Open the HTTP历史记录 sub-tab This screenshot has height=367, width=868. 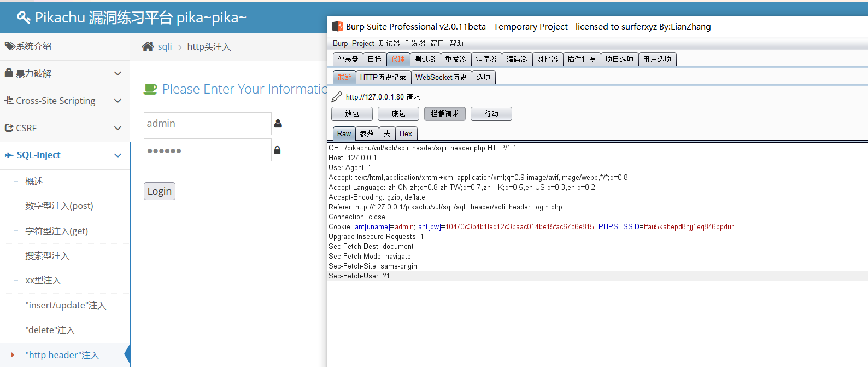[383, 77]
